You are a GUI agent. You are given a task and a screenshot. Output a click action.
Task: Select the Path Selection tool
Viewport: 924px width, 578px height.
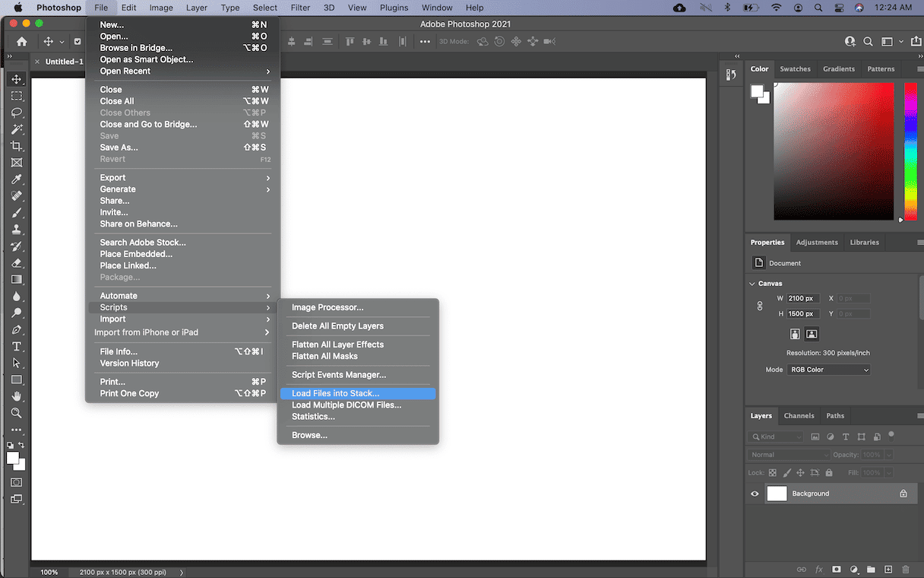point(17,363)
